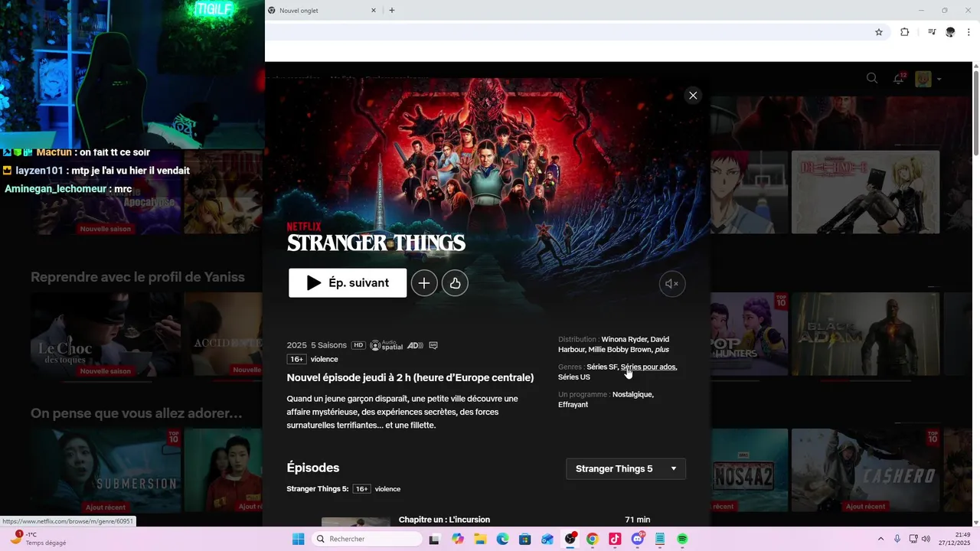
Task: Open the Windows Start menu
Action: tap(298, 540)
